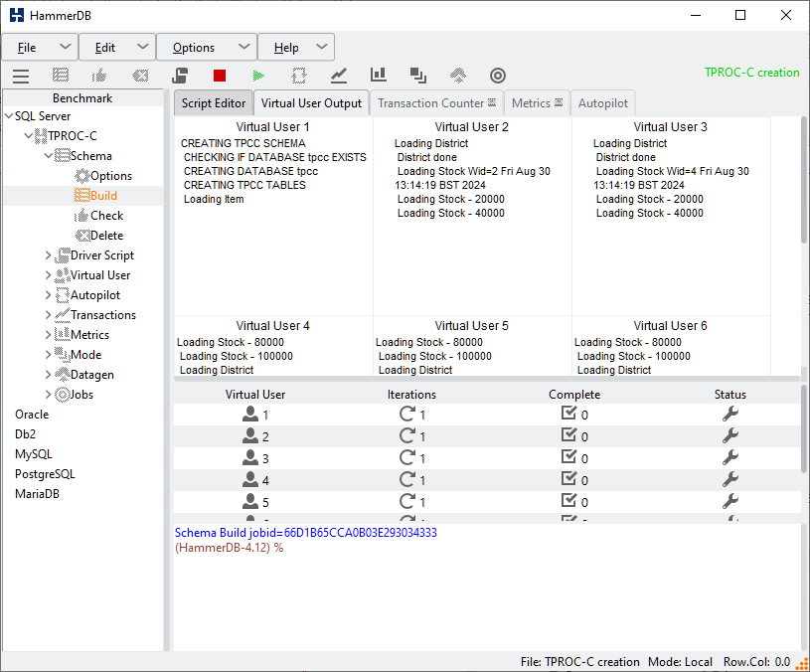
Task: Click the Check Schema thumbs-up toolbar icon
Action: tap(99, 76)
